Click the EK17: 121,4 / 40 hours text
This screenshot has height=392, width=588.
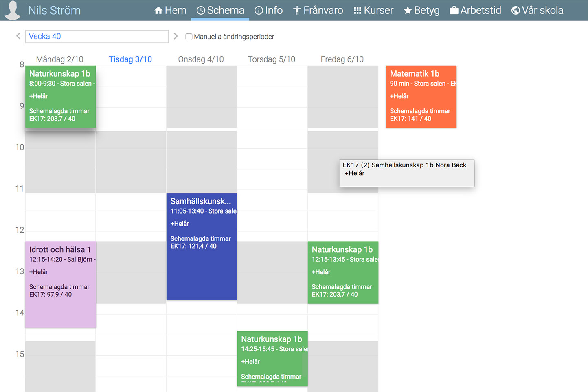pos(193,246)
